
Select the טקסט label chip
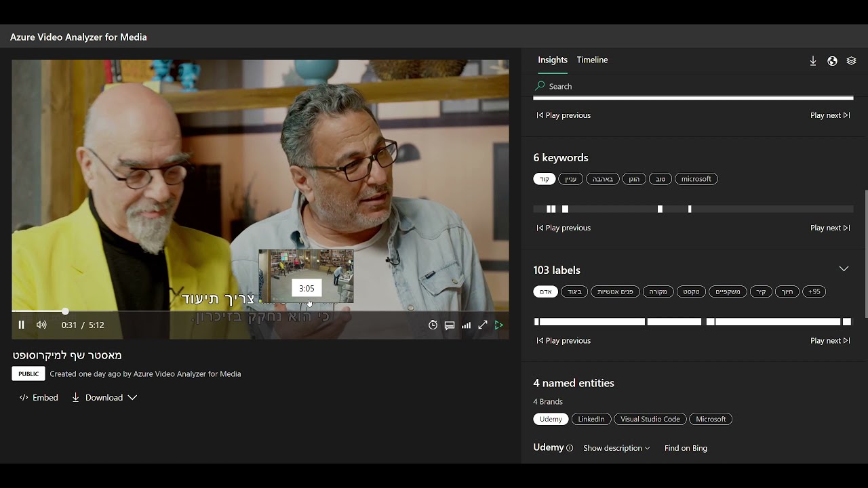click(x=691, y=291)
